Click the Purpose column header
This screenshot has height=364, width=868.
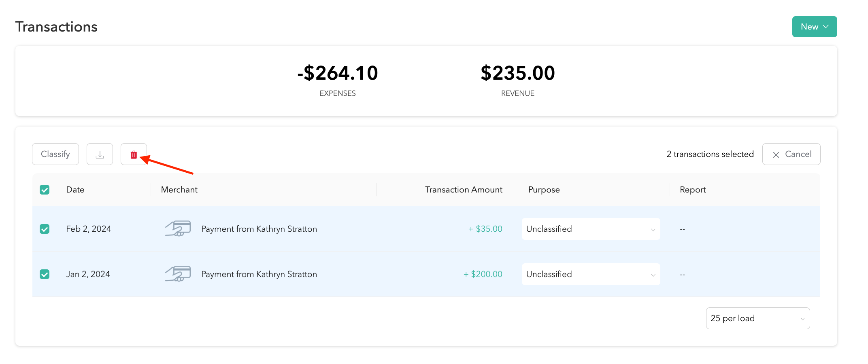544,190
